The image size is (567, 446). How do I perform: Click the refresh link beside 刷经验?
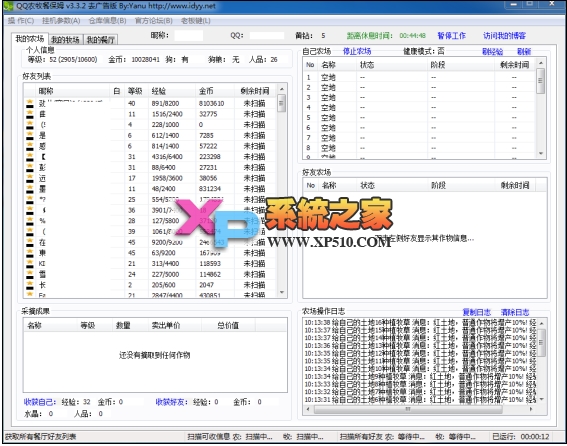524,51
